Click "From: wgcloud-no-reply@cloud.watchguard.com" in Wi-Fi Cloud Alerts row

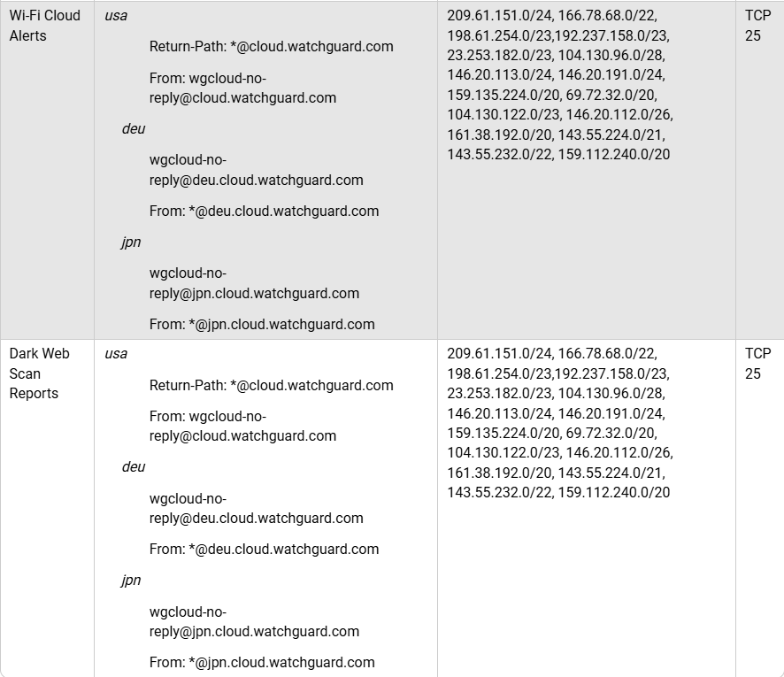[242, 88]
